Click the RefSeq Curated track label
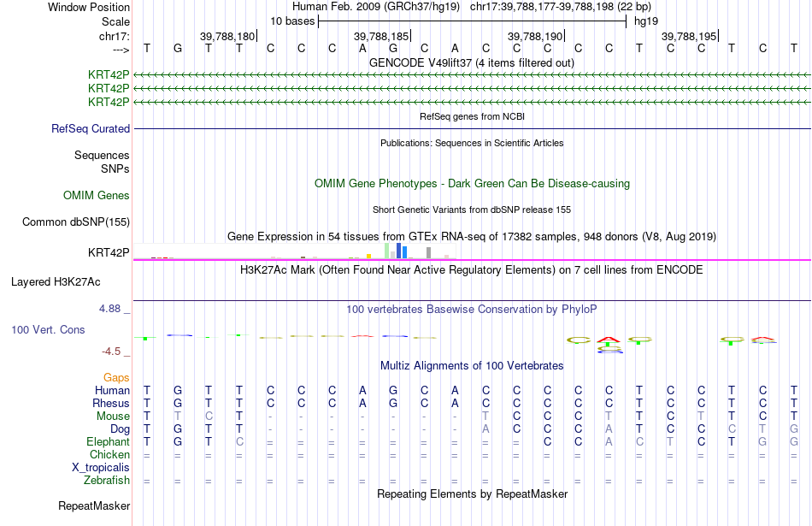This screenshot has height=526, width=812. (90, 128)
